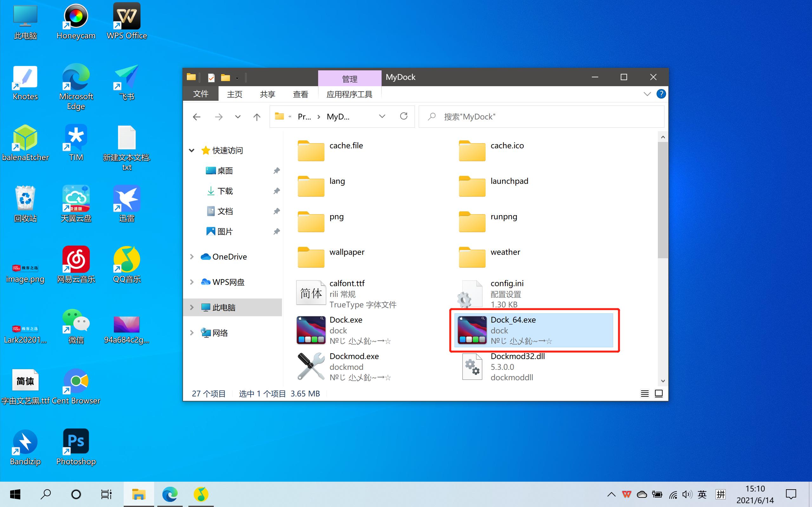Open the Dock_64.exe application
Screen dimensions: 812x507
pos(514,330)
